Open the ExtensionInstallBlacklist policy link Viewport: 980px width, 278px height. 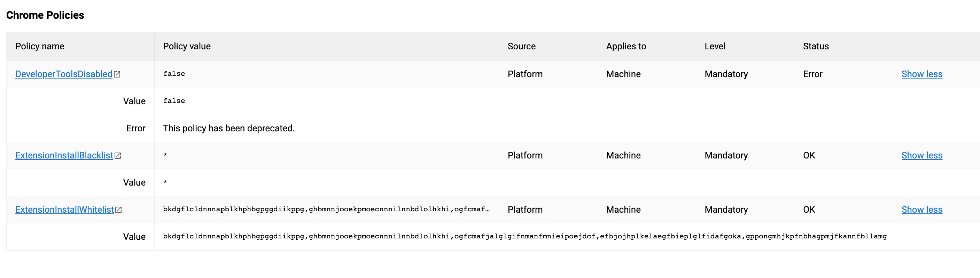point(64,155)
